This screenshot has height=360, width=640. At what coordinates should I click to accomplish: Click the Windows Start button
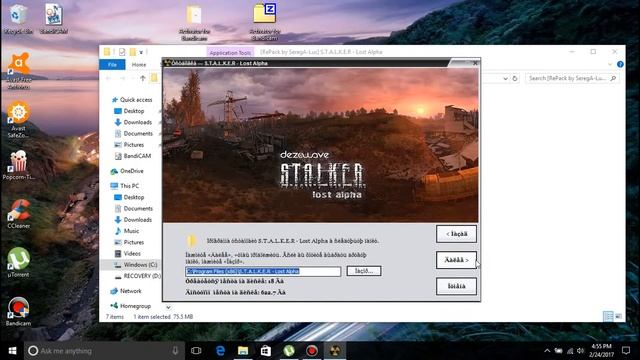(x=12, y=351)
